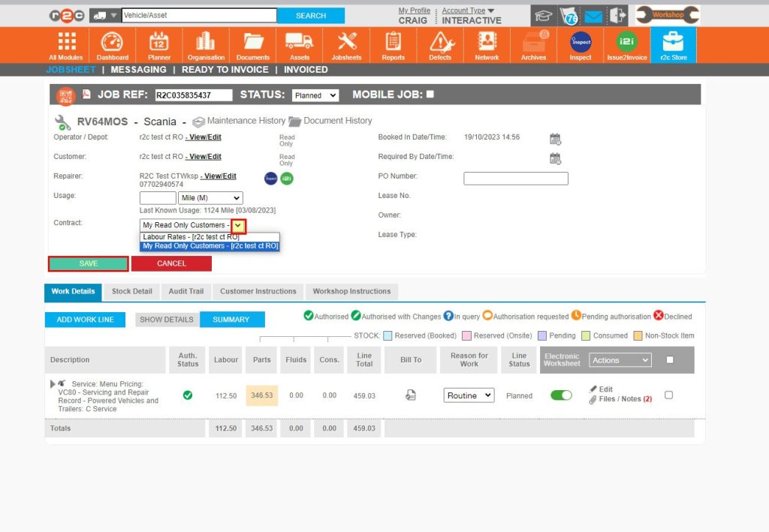
Task: Open the Status dropdown showing Planned
Action: [315, 95]
